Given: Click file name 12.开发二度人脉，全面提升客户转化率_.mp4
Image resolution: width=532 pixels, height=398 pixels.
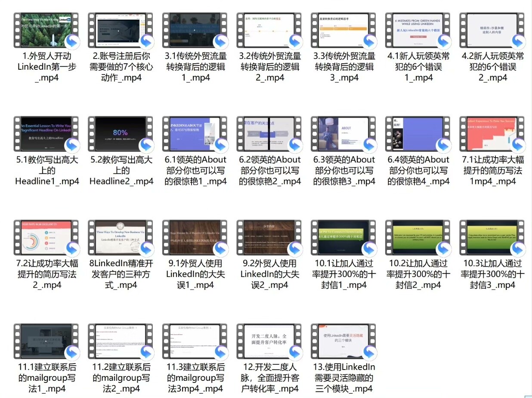Looking at the screenshot, I should [269, 378].
